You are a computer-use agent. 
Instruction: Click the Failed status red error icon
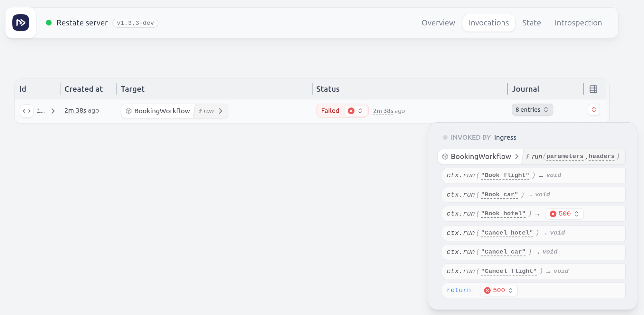click(x=351, y=111)
